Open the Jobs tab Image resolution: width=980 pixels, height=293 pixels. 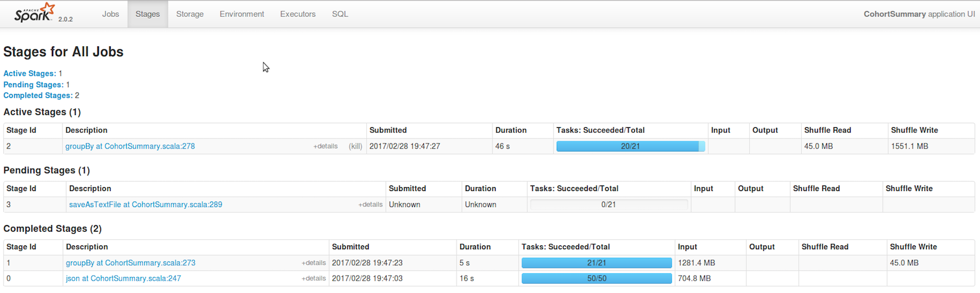[111, 14]
